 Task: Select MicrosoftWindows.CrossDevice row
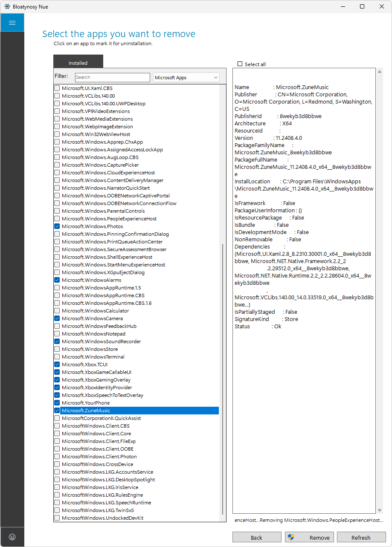coord(136,464)
